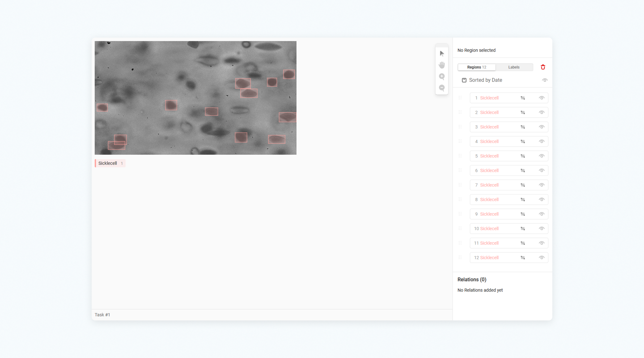Image resolution: width=644 pixels, height=358 pixels.
Task: Select the Regions tab
Action: (476, 67)
